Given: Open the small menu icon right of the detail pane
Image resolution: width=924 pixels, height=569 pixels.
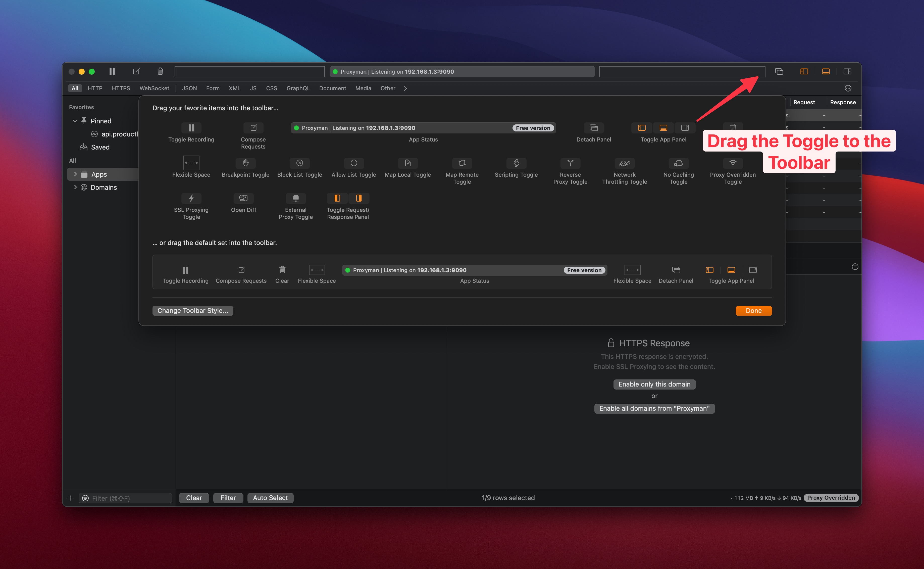Looking at the screenshot, I should point(855,266).
